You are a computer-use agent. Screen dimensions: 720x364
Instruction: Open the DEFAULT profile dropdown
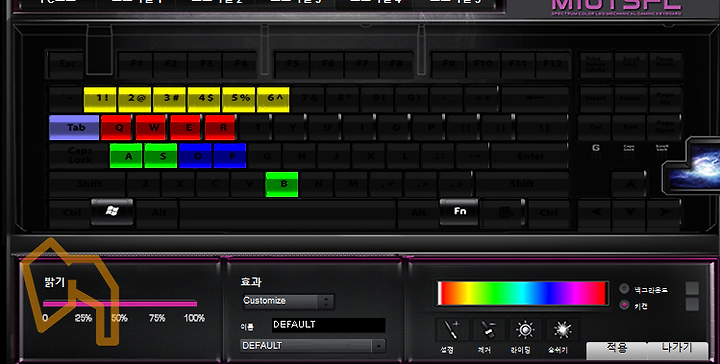click(313, 346)
